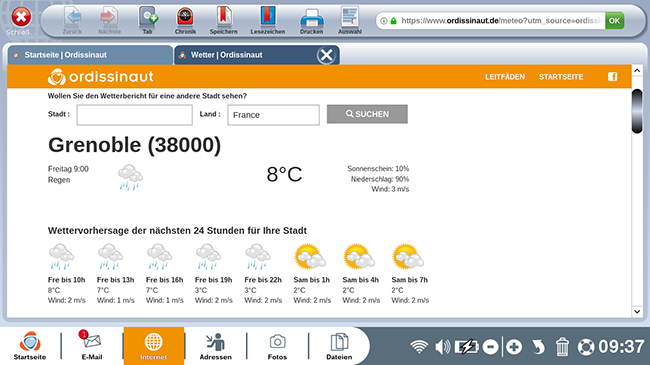
Task: Click the ordissinaut logo in the orange header
Action: [101, 77]
